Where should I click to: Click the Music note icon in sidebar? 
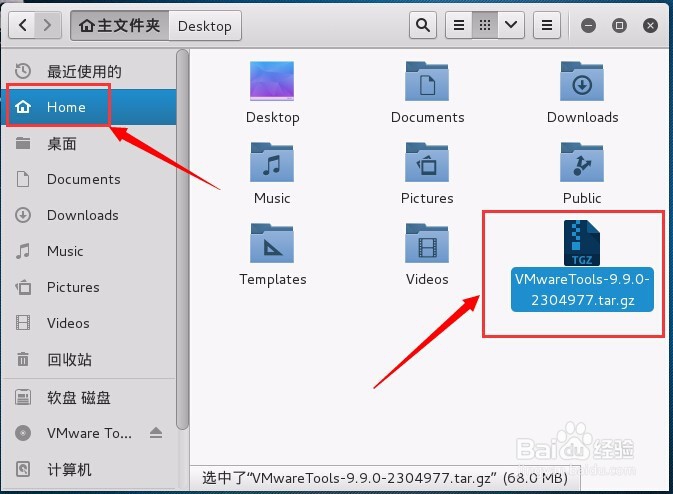[23, 251]
